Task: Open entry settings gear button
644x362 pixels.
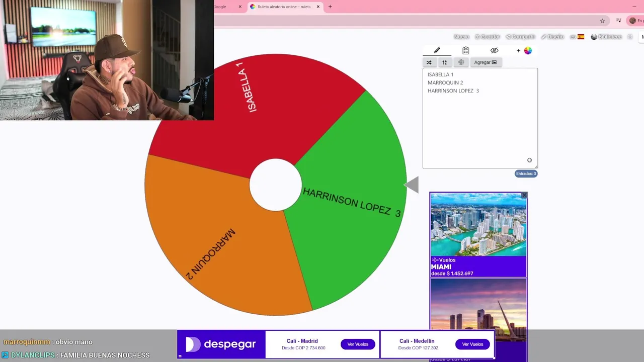Action: (461, 62)
